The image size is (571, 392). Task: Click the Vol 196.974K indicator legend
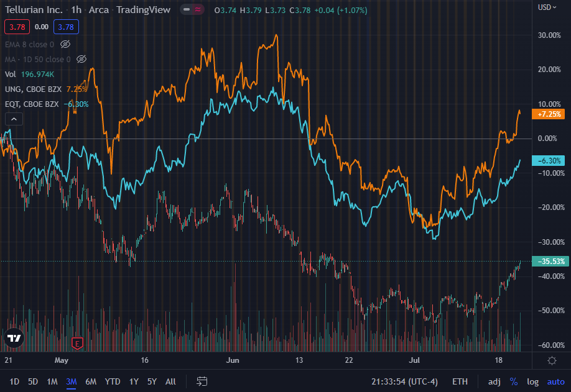[29, 74]
